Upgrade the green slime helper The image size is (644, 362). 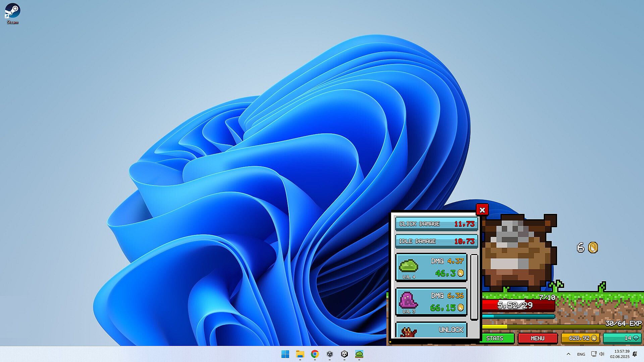(x=431, y=267)
